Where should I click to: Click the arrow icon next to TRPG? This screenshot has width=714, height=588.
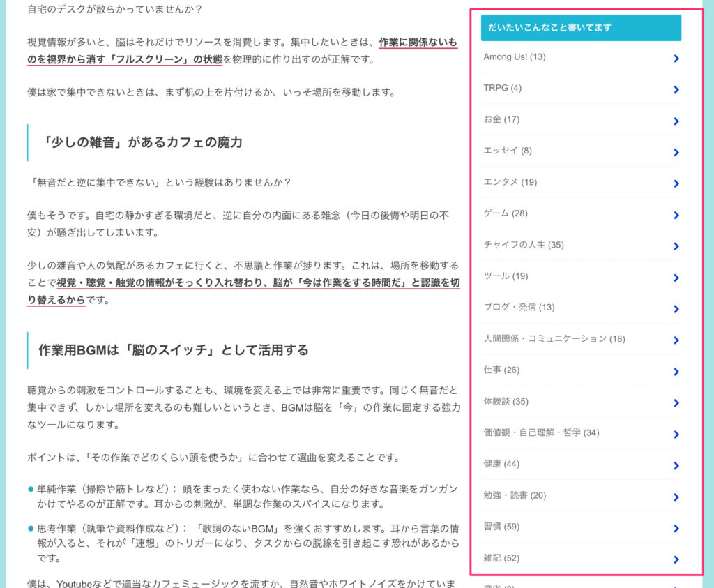click(676, 90)
